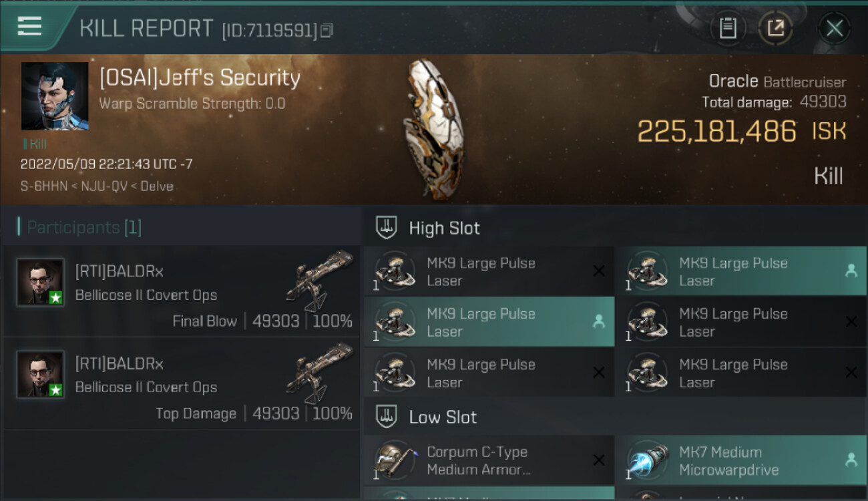Image resolution: width=868 pixels, height=501 pixels.
Task: Select the Corpum C-Type Medium Armor module
Action: 479,460
